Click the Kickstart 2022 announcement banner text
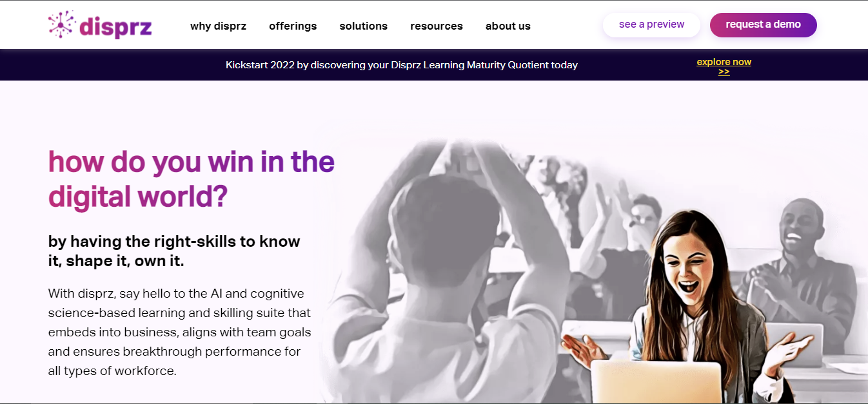The width and height of the screenshot is (868, 404). pos(402,64)
